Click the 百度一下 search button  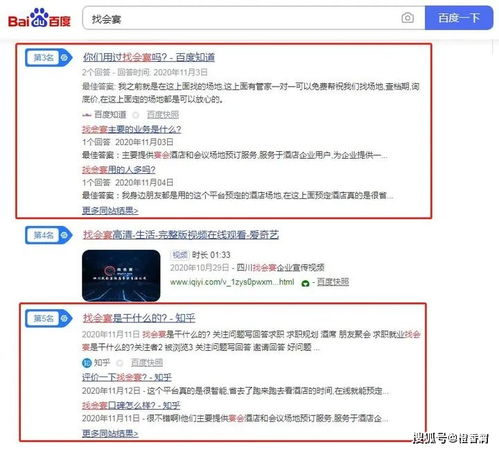click(x=459, y=18)
